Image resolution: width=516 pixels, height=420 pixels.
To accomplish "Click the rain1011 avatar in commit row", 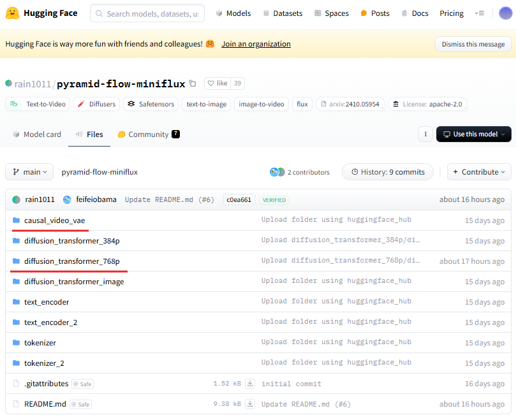I will point(16,199).
